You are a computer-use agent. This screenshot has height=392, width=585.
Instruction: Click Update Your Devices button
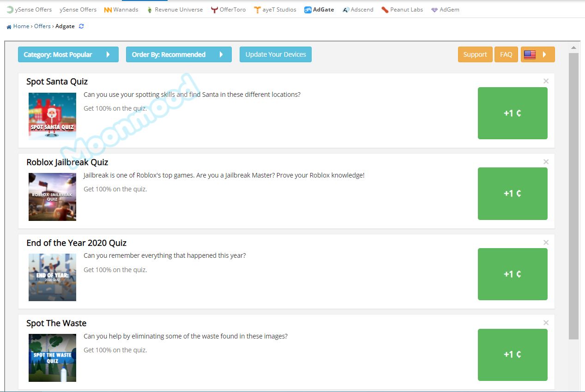pos(276,54)
